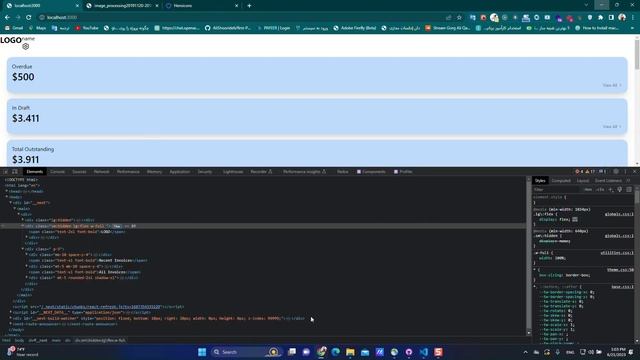Expand the div class lg:hidden node
This screenshot has height=360, width=640.
coord(22,220)
